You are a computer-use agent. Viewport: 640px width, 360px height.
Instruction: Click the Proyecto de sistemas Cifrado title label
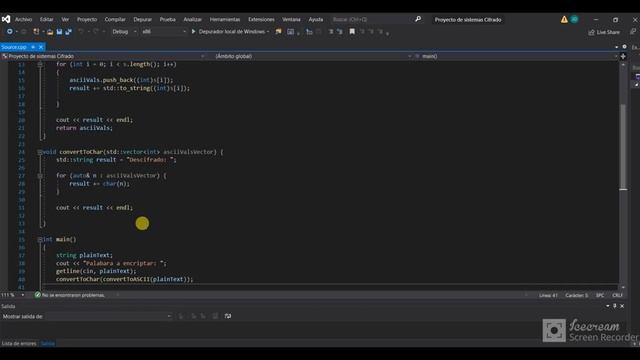(x=468, y=20)
